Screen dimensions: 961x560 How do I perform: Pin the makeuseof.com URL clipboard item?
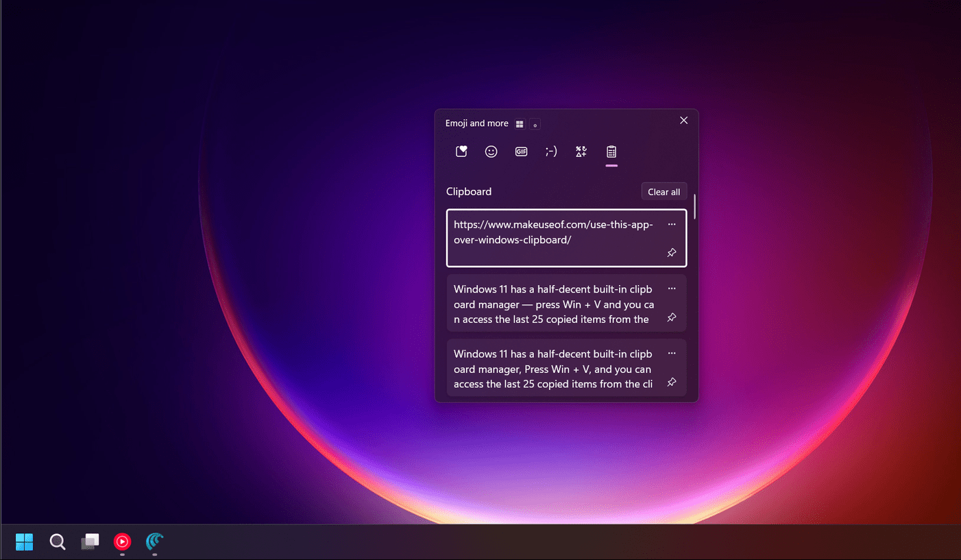672,252
